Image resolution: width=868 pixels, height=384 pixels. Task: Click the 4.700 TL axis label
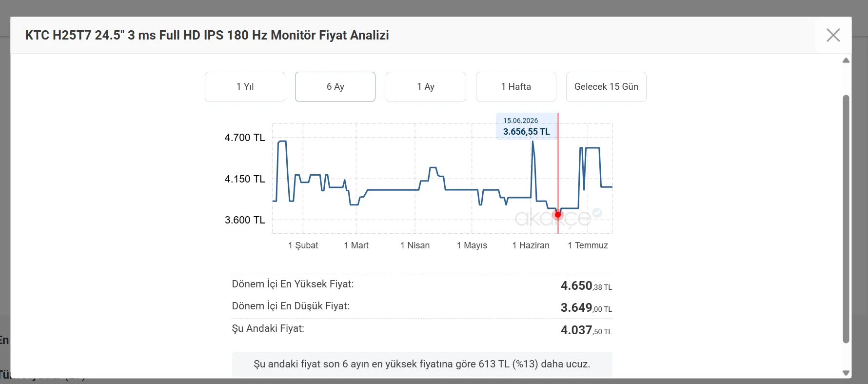245,138
